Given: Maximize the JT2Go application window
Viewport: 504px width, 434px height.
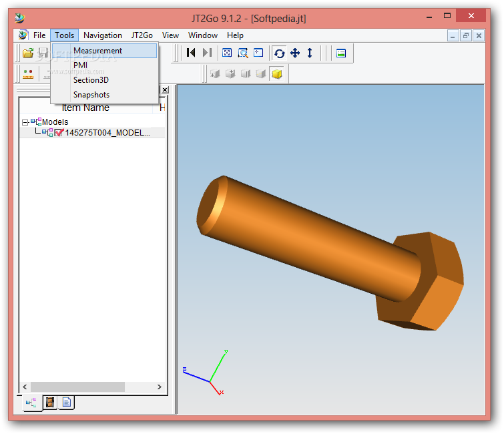Looking at the screenshot, I should point(447,15).
